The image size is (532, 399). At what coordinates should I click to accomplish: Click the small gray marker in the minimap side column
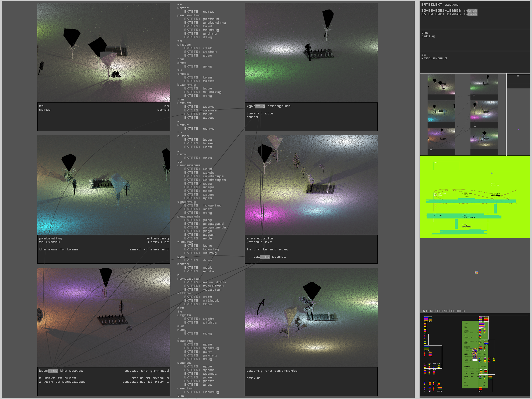click(518, 76)
